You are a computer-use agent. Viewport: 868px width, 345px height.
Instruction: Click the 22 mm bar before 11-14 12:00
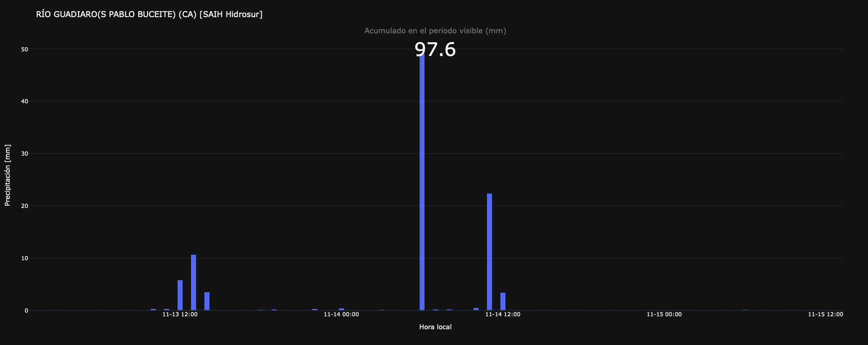(489, 252)
